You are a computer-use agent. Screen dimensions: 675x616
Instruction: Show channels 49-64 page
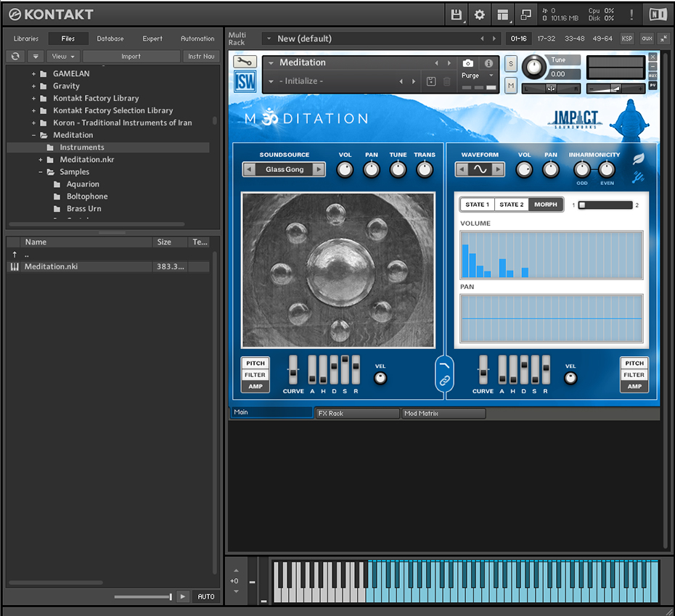coord(602,38)
